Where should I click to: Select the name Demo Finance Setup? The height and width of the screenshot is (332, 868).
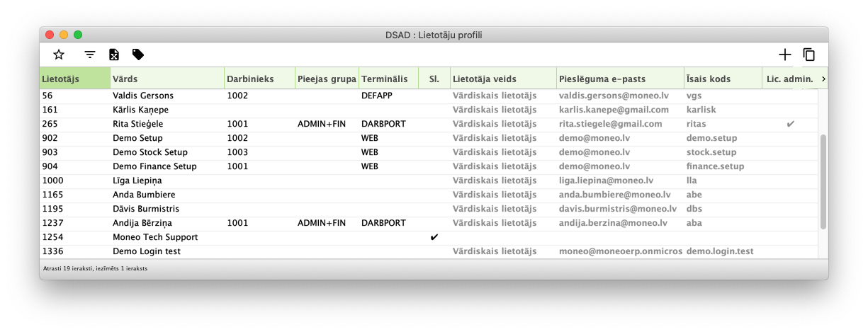click(154, 166)
